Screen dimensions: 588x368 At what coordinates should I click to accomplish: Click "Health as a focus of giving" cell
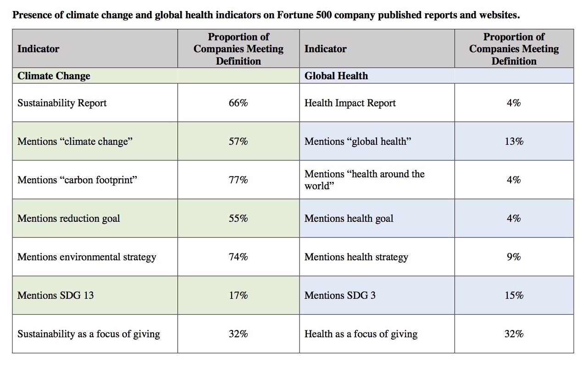click(x=361, y=334)
